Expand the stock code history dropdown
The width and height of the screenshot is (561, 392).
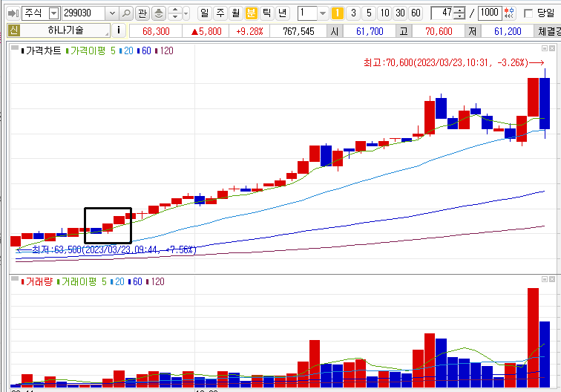coord(112,13)
